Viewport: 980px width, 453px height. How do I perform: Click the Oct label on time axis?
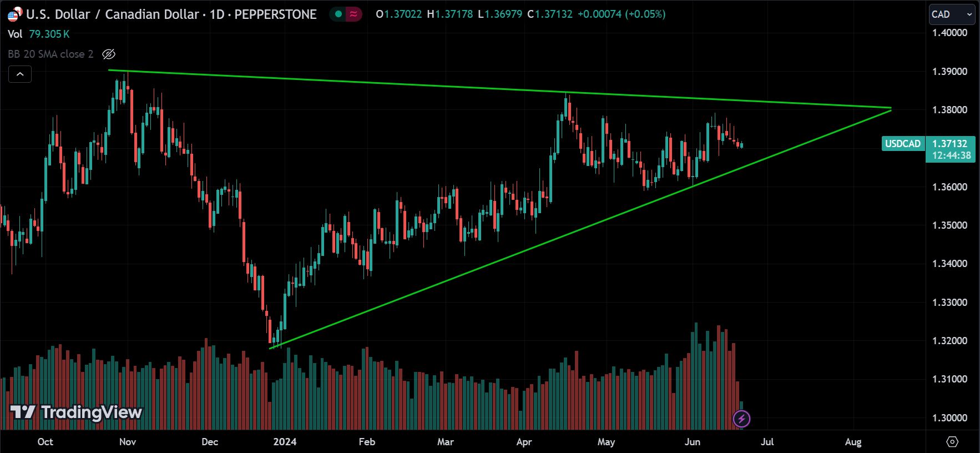tap(45, 442)
